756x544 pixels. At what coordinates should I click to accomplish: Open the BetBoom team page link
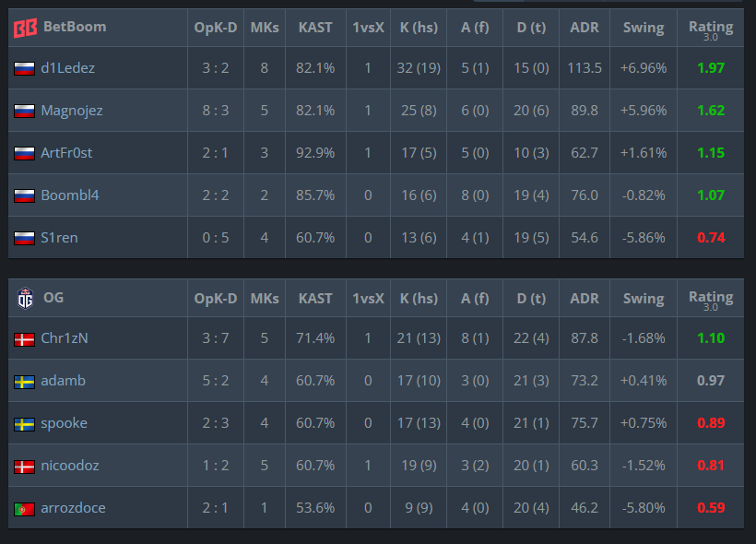pos(75,27)
